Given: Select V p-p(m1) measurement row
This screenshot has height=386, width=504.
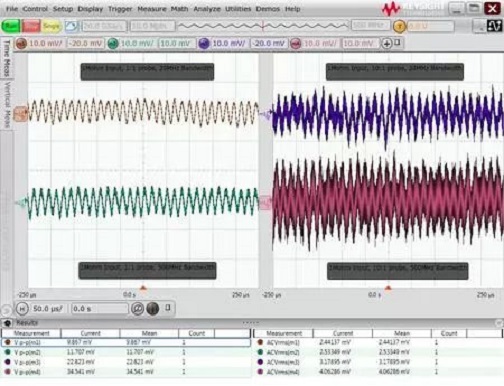Looking at the screenshot, I should point(126,342).
